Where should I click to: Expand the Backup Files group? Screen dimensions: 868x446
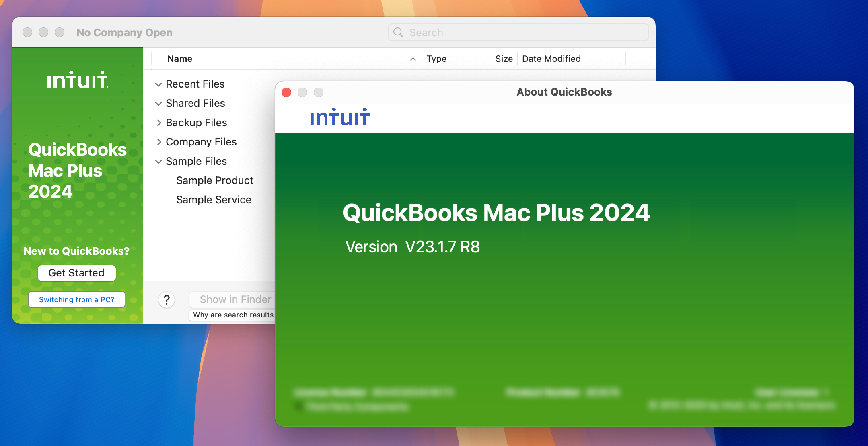coord(159,123)
